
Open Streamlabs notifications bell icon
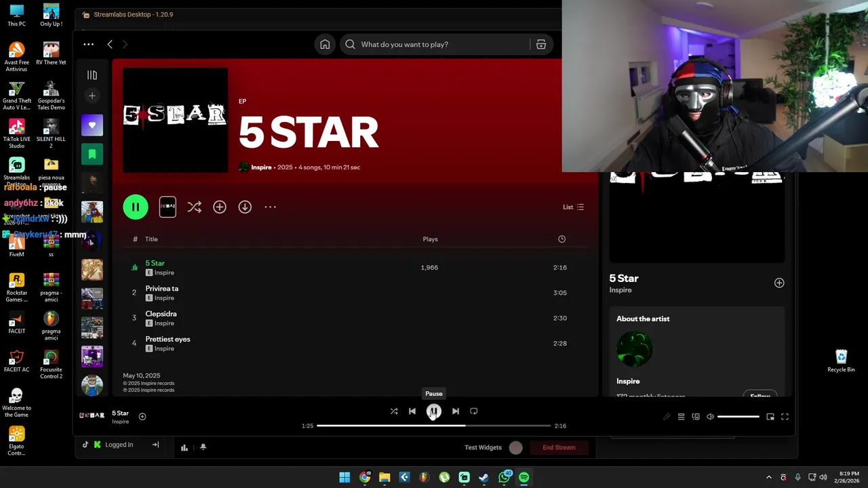(x=203, y=447)
